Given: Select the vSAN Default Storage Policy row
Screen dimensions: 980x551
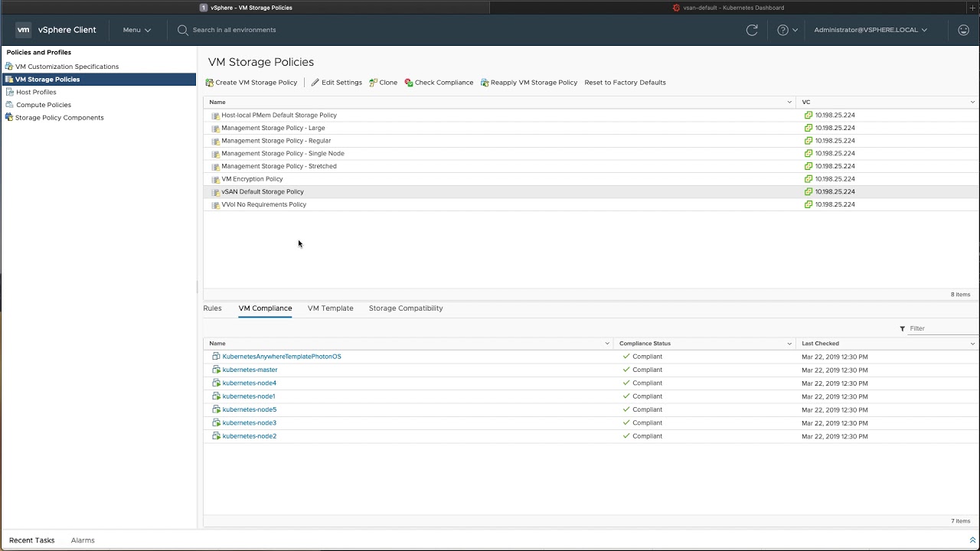Looking at the screenshot, I should click(263, 191).
